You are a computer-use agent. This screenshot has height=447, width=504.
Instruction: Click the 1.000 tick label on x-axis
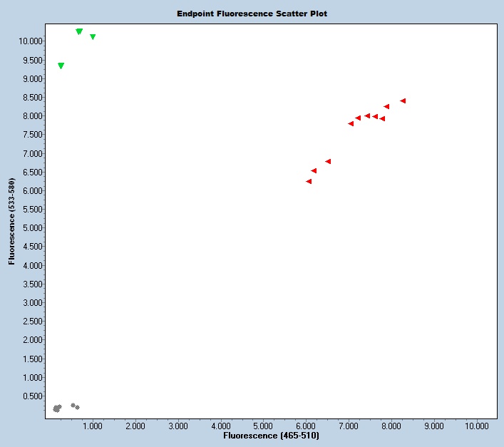click(x=92, y=426)
